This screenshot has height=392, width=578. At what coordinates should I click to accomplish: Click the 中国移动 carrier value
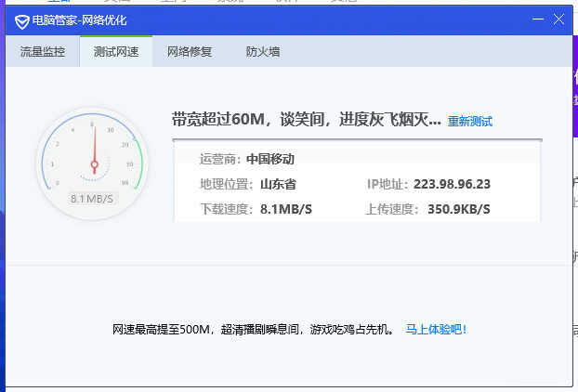(270, 159)
